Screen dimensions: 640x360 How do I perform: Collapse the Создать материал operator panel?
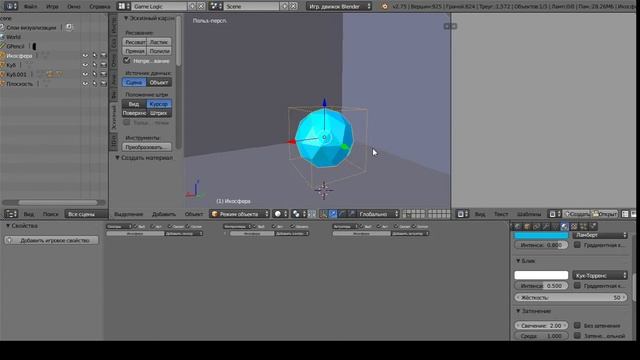click(117, 158)
